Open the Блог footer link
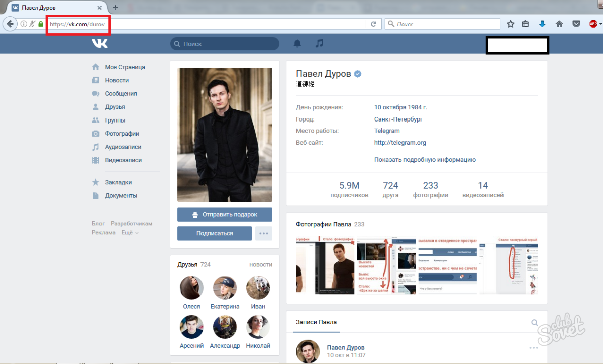This screenshot has width=603, height=364. point(98,224)
